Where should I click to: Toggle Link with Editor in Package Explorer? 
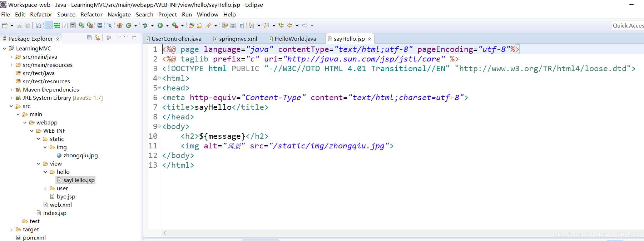tap(97, 38)
